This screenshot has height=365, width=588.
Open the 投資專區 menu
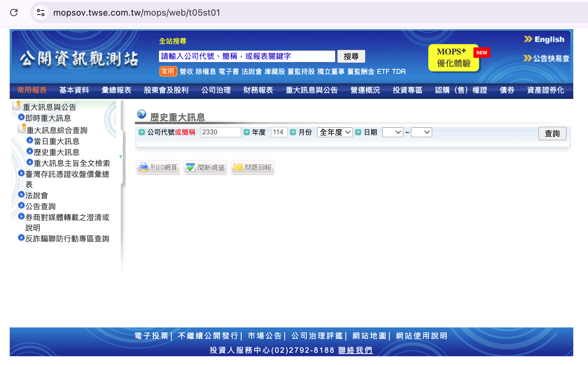[x=408, y=90]
